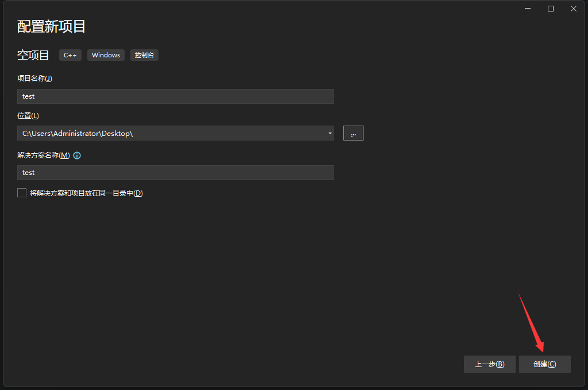Close the configure project dialog
This screenshot has height=390, width=588.
pos(574,9)
